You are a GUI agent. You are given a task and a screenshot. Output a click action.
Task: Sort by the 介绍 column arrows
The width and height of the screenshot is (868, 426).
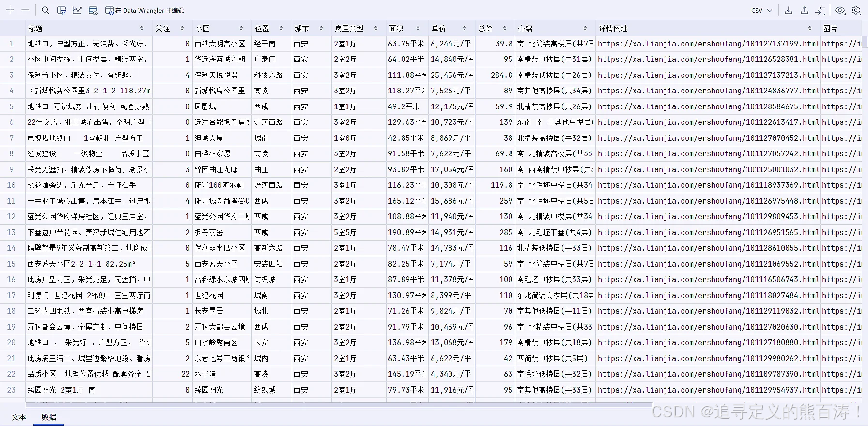point(585,29)
